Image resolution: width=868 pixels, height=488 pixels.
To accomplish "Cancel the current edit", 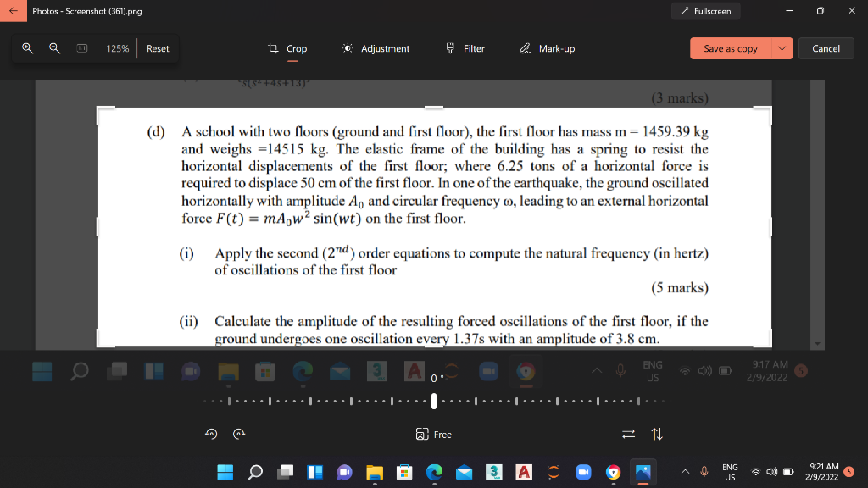I will (826, 48).
